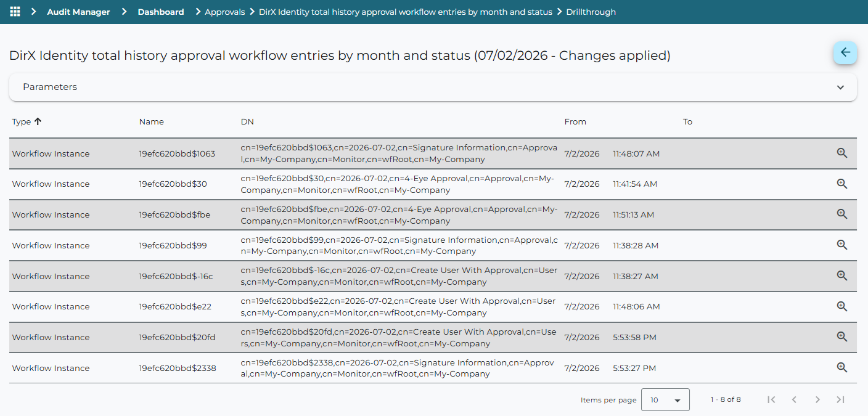
Task: Select name cell 19efc620bbd$-16c
Action: tap(176, 276)
